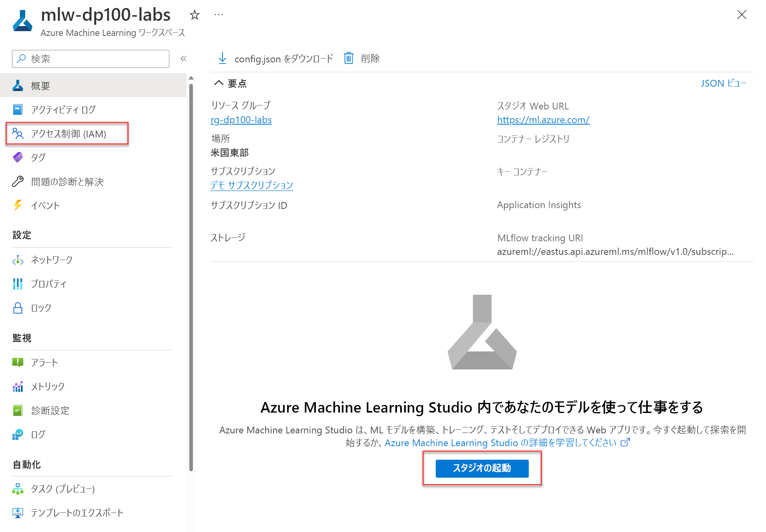766x532 pixels.
Task: Open アクセス制御 (IAM) from the menu
Action: pyautogui.click(x=69, y=134)
